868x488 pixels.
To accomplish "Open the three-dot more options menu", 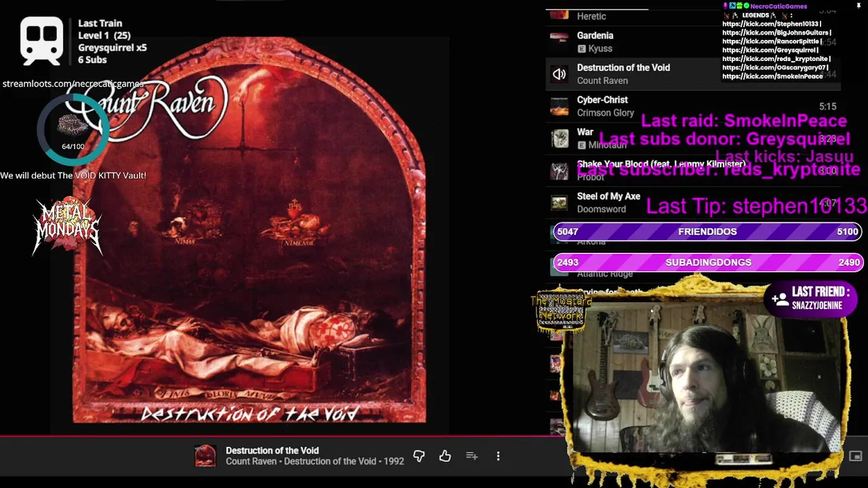I will tap(498, 456).
